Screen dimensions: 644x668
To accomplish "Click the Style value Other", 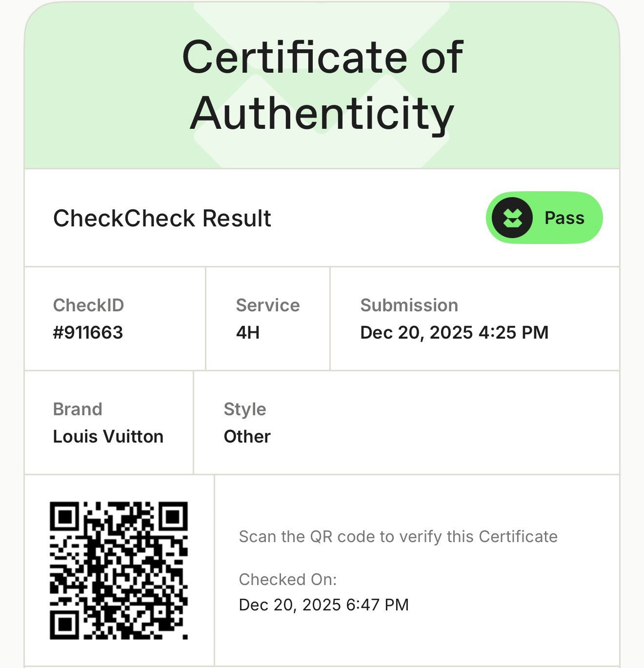I will tap(247, 437).
